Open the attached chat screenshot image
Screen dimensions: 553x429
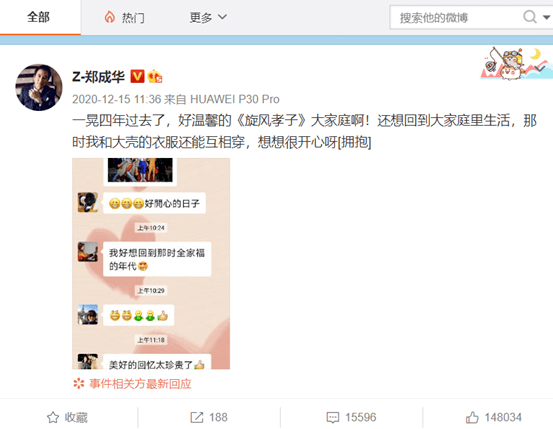[151, 264]
